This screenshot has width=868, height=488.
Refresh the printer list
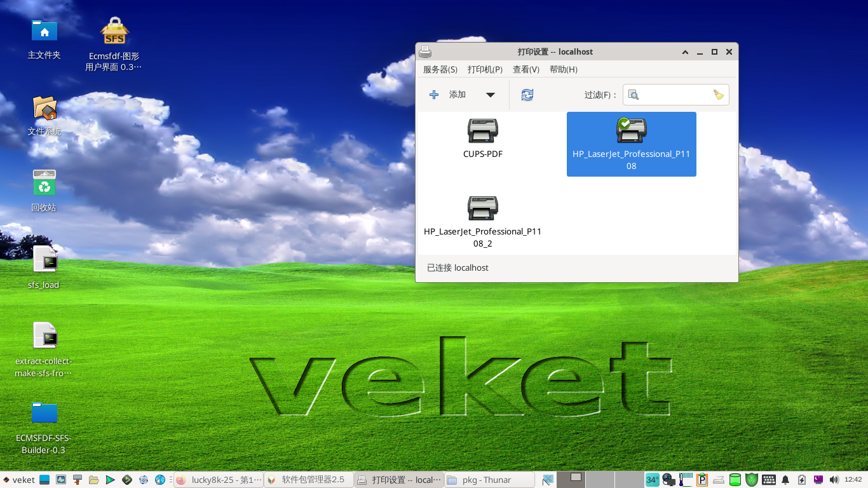point(527,95)
